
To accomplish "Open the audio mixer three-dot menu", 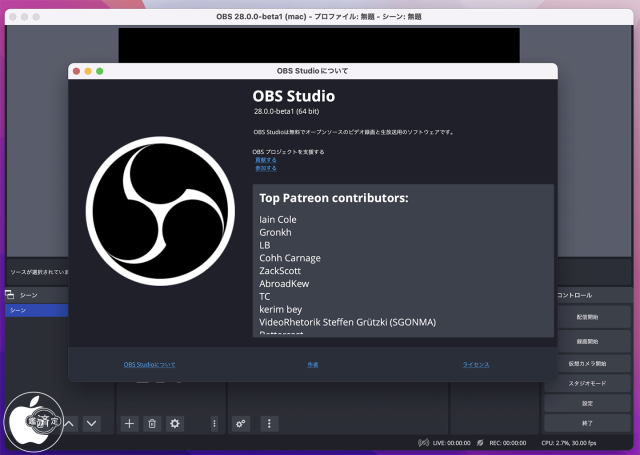I will click(269, 424).
